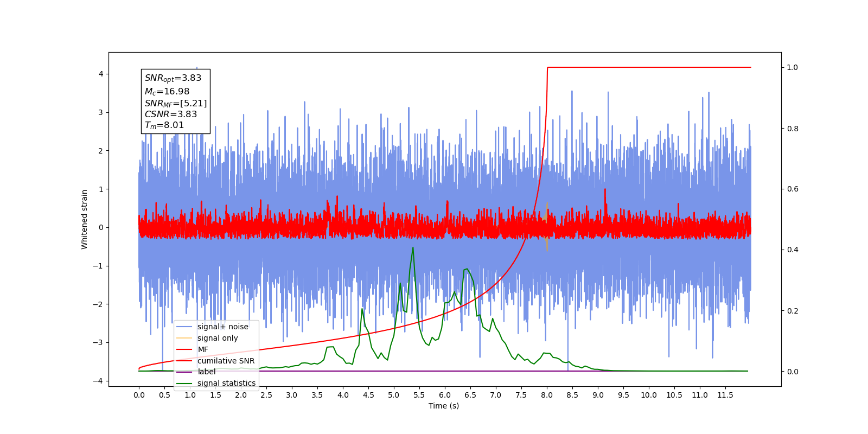This screenshot has width=868, height=434.
Task: Click the 11.5 tick on time axis
Action: tap(725, 395)
